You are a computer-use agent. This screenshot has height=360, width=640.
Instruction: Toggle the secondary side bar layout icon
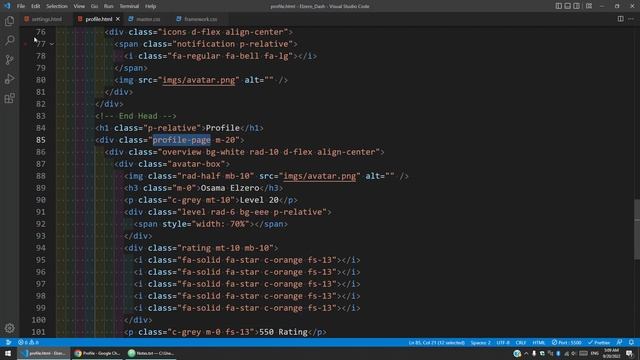[x=576, y=6]
